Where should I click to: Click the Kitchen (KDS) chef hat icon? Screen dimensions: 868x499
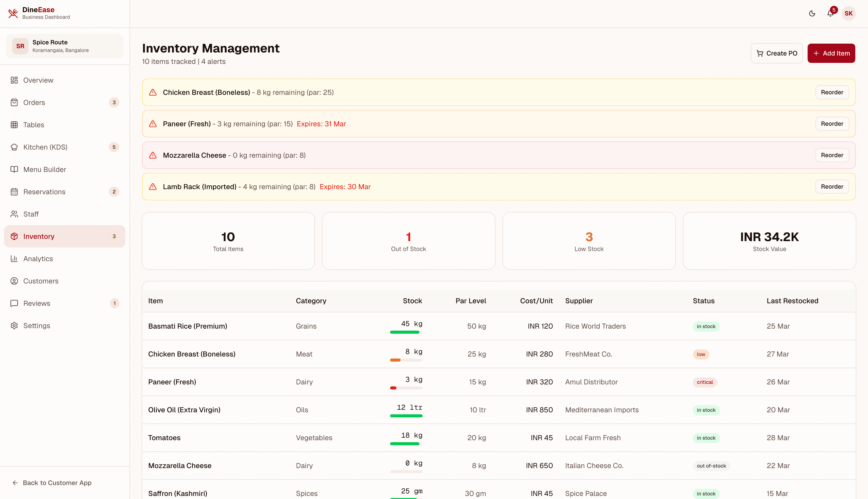pos(14,147)
